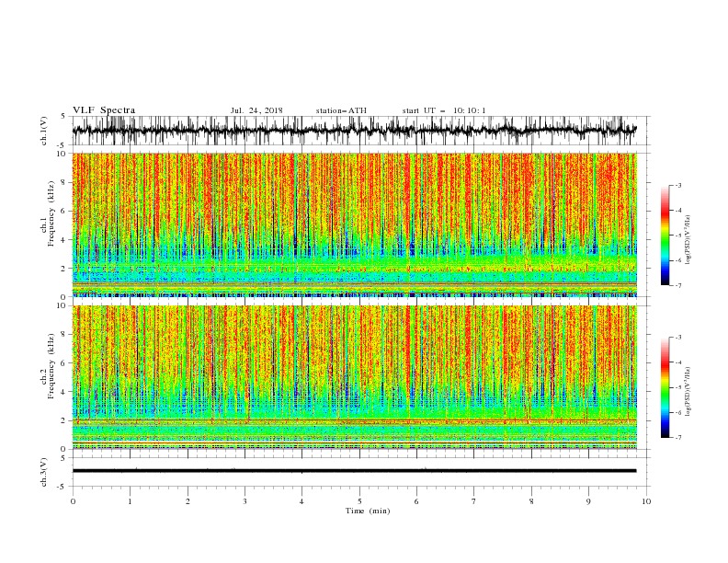Screen dimensions: 728x563
Task: Click the ch.1 color bar "log(PSD)(V²/Hz)" label
Action: coord(688,240)
